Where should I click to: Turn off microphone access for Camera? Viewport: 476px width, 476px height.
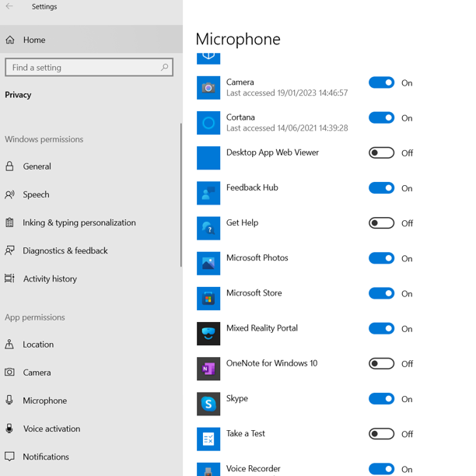[382, 82]
